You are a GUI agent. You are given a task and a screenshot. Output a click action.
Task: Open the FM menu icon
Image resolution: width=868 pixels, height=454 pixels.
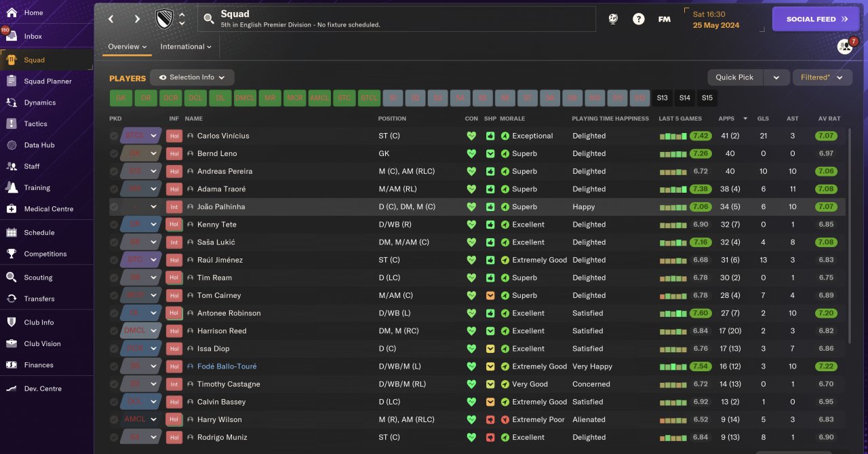[665, 19]
